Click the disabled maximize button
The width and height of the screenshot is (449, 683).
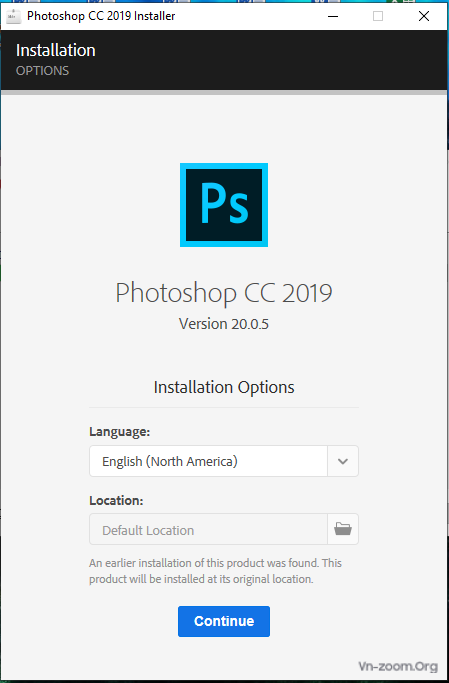tap(378, 16)
